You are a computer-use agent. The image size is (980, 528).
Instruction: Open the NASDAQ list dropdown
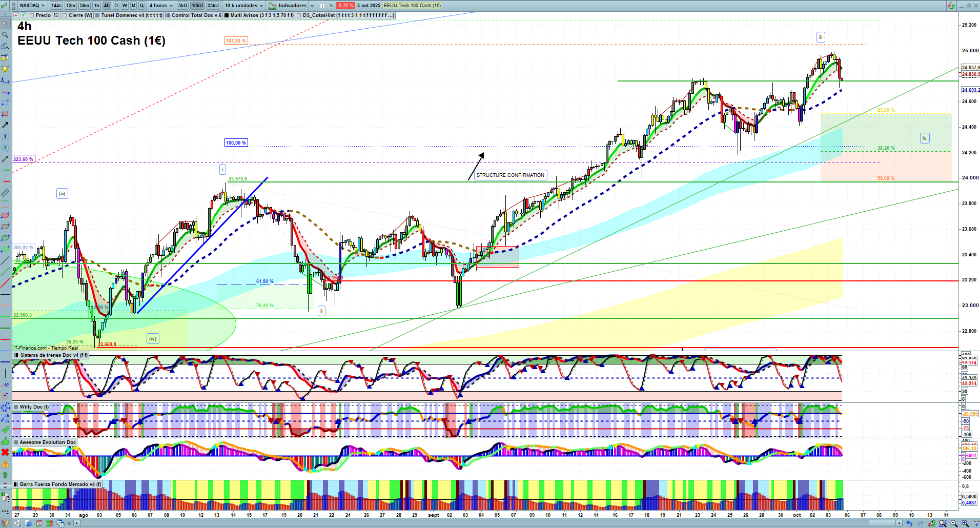click(x=32, y=6)
